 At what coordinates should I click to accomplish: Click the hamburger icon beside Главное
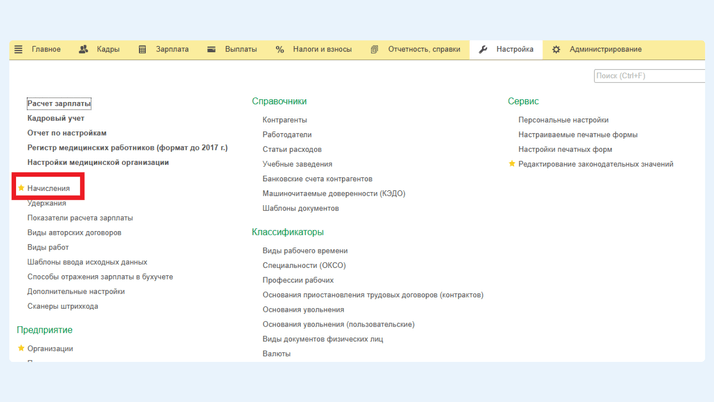click(x=18, y=49)
